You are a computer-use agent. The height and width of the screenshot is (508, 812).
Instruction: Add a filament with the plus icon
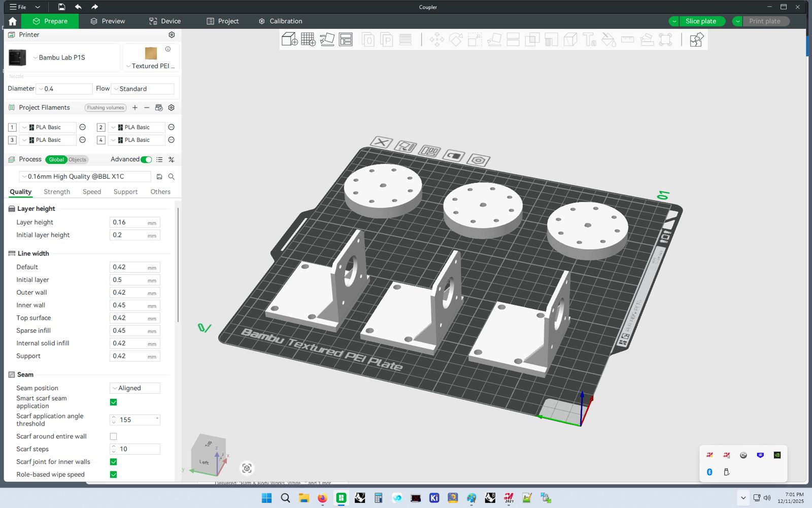(135, 108)
